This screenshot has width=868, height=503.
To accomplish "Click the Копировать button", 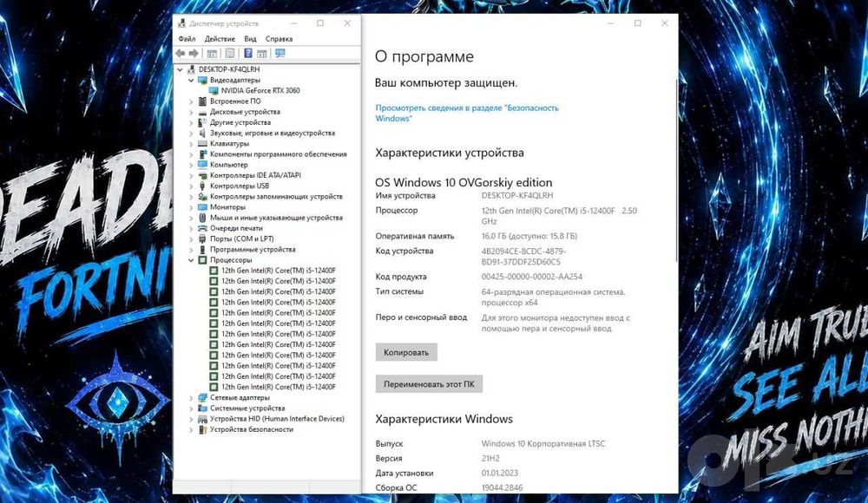I will pyautogui.click(x=406, y=352).
